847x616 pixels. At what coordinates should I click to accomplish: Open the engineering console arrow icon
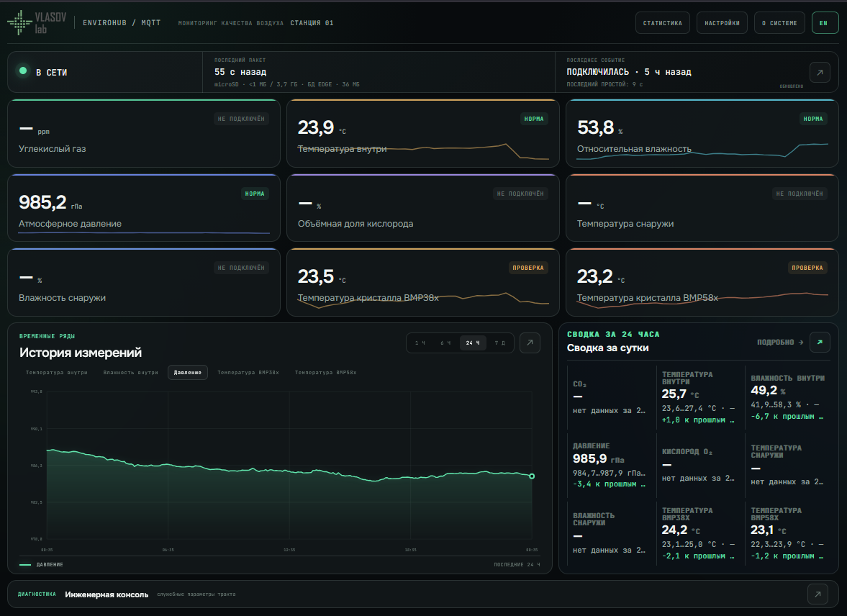[x=817, y=594]
